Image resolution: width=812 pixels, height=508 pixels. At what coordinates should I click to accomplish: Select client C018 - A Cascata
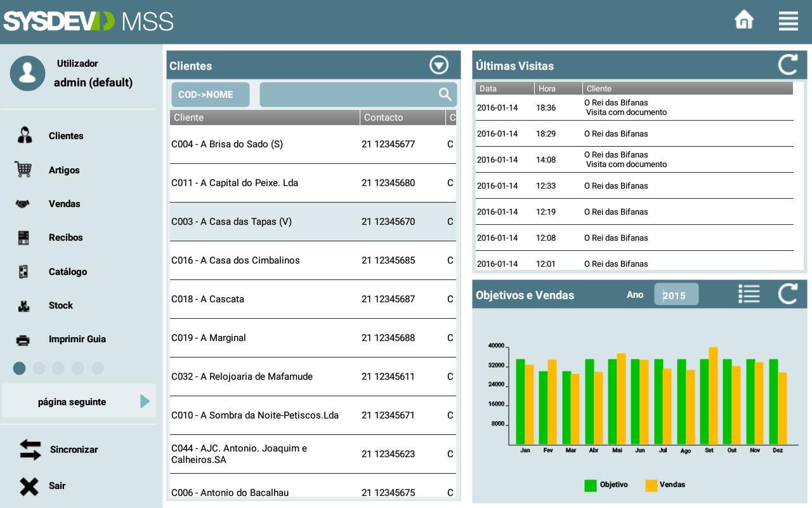point(313,299)
